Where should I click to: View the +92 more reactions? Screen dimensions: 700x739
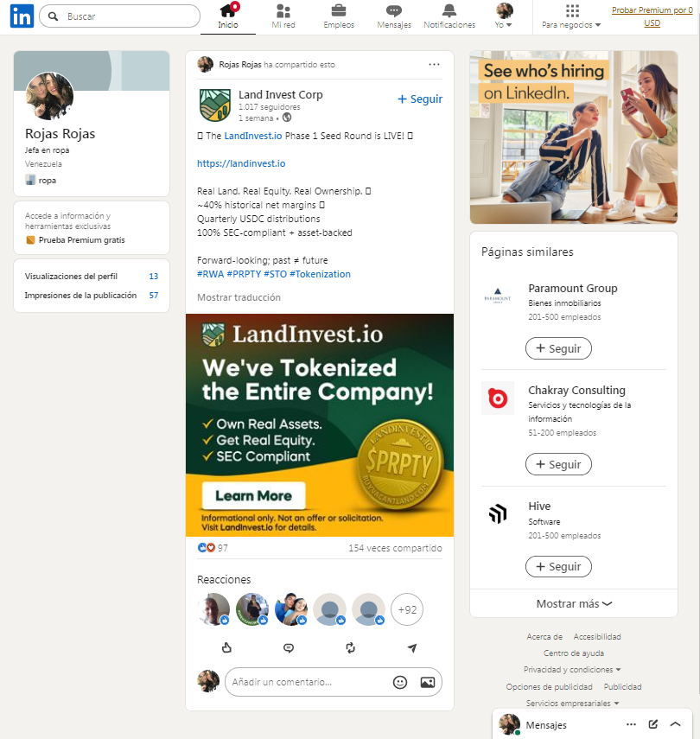407,609
